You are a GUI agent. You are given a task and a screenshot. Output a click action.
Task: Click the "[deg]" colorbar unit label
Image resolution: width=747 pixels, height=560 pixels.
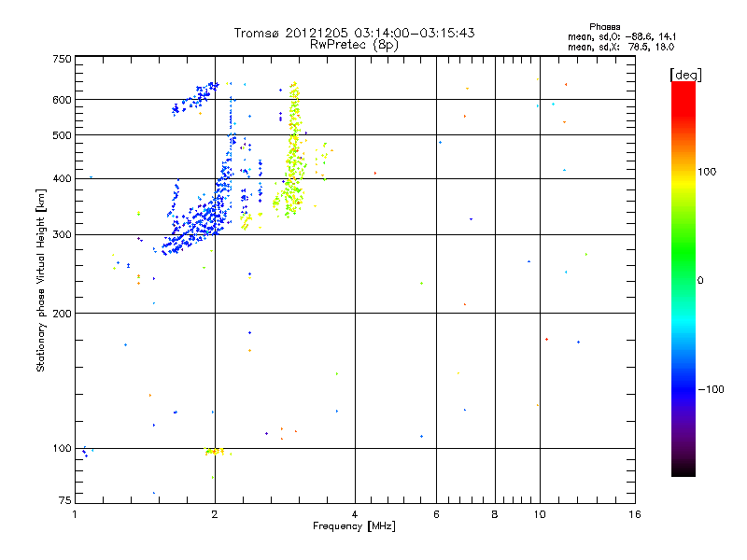click(685, 75)
